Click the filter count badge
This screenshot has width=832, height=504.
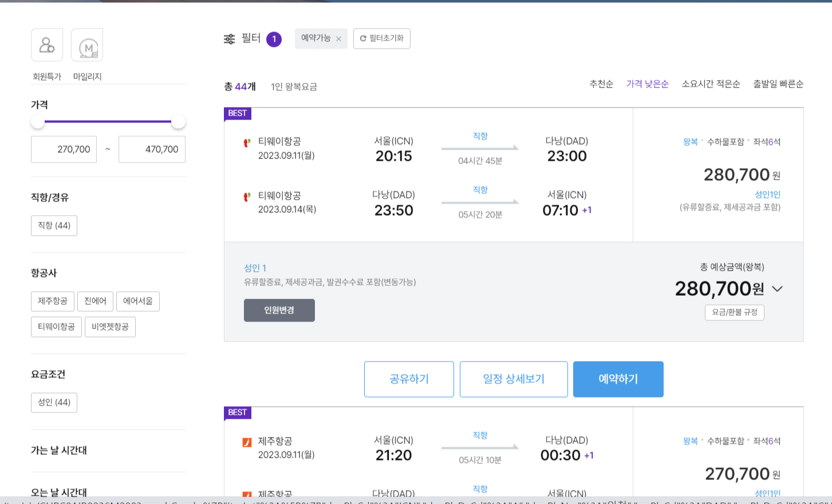273,38
